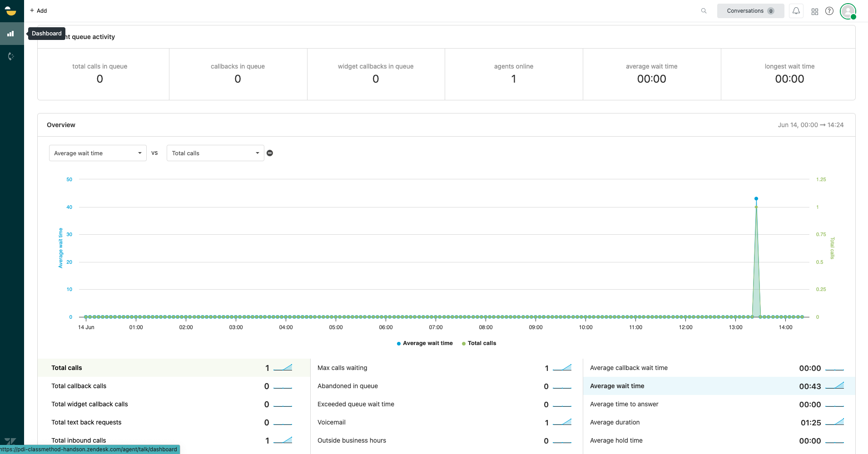Click the Average wait time sparkline

[x=836, y=386]
